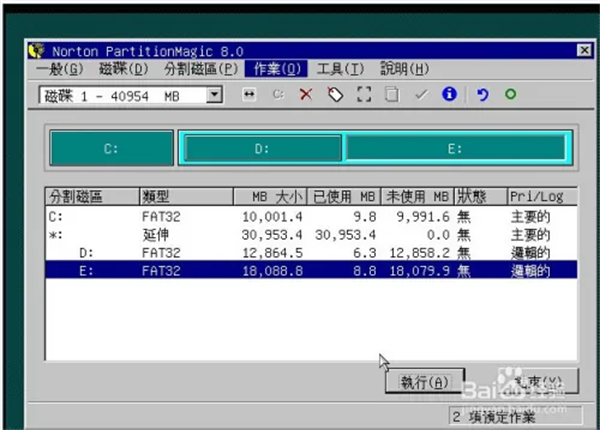This screenshot has width=600, height=430.
Task: Click the 已使用 MB column header
Action: coord(344,197)
